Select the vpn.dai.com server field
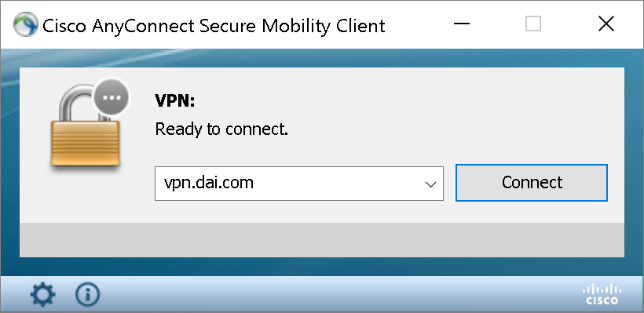The height and width of the screenshot is (313, 644). (x=299, y=184)
